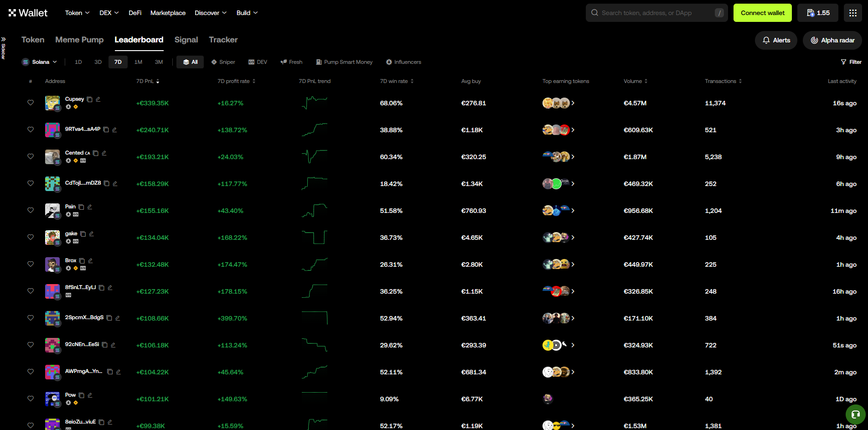Click the search token input field

tap(656, 12)
